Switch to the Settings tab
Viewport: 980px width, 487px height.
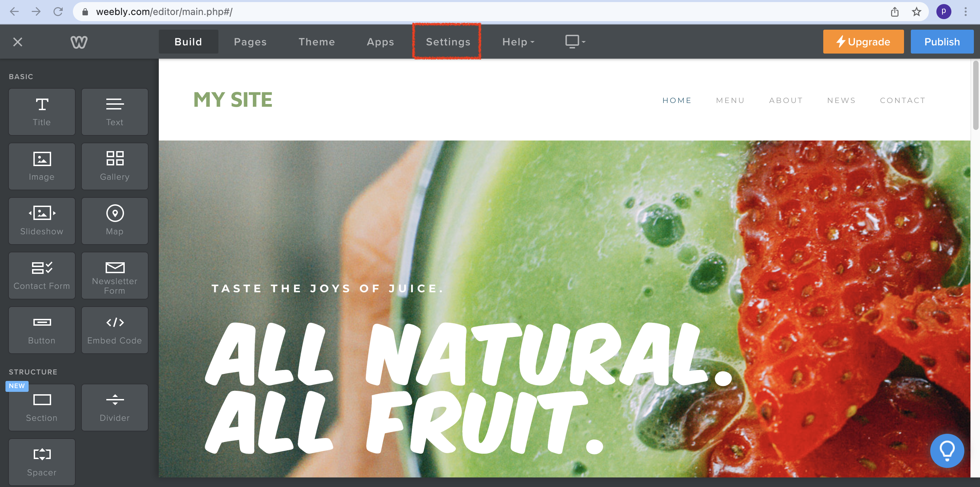pyautogui.click(x=448, y=42)
